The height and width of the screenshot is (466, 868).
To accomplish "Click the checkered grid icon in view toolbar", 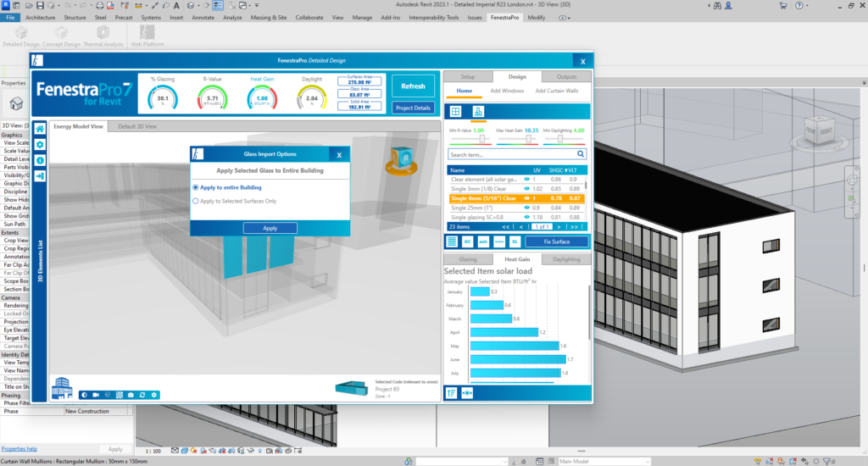I will point(119,395).
